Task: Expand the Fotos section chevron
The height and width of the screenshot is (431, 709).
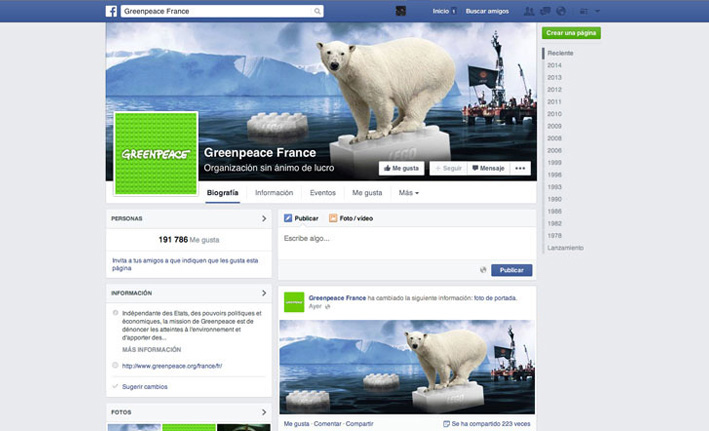Action: (x=264, y=412)
